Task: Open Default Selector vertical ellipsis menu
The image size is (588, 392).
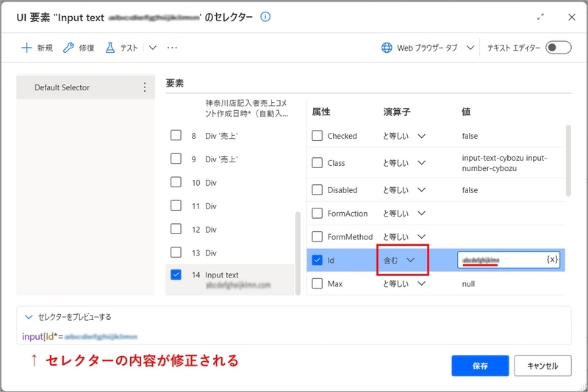Action: (x=145, y=87)
